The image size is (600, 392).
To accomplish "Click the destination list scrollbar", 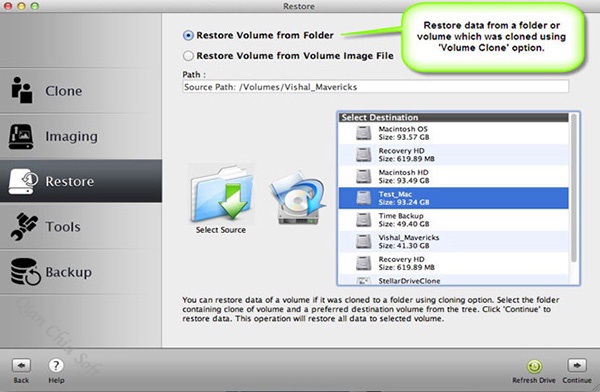I will 574,188.
